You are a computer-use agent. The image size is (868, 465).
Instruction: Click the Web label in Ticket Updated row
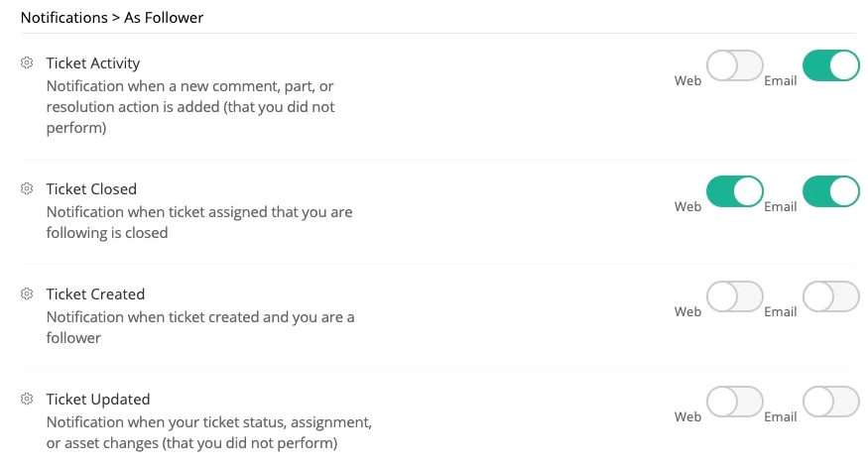[x=687, y=416]
